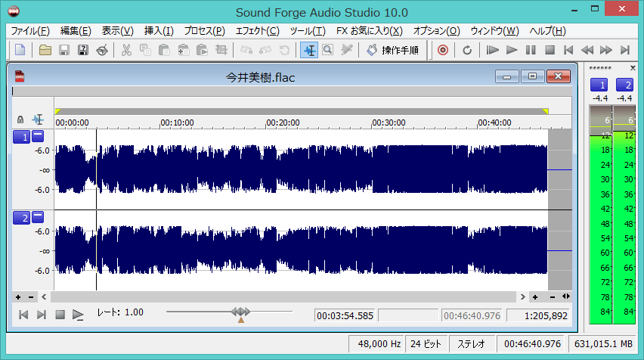644x360 pixels.
Task: Toggle Loop Playback in toolbar
Action: [x=467, y=50]
